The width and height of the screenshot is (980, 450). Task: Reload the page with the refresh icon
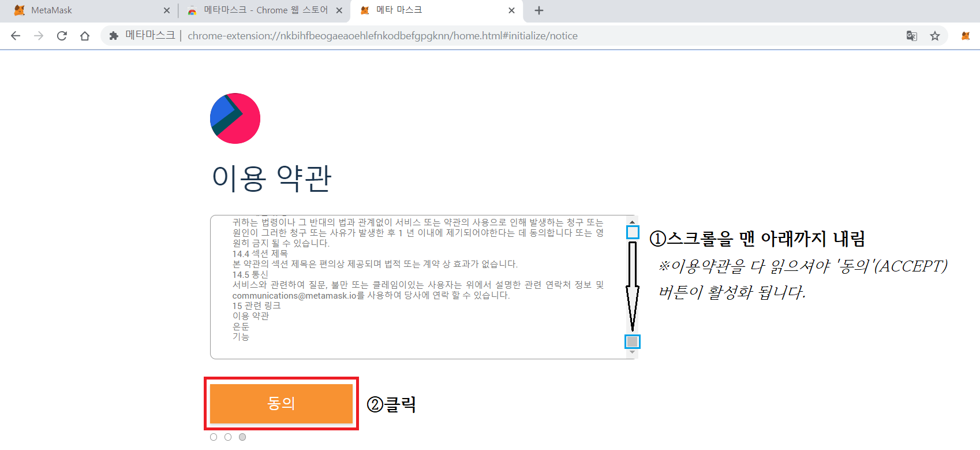coord(62,36)
